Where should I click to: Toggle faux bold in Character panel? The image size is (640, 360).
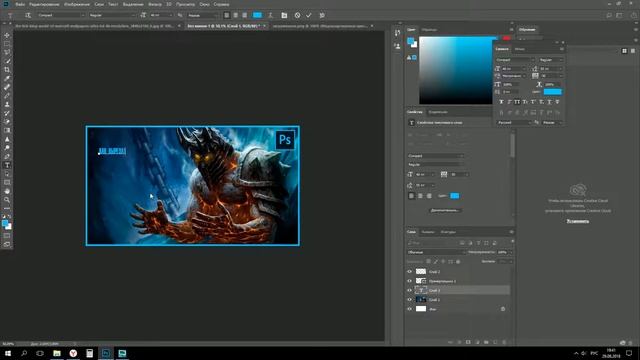pos(502,102)
